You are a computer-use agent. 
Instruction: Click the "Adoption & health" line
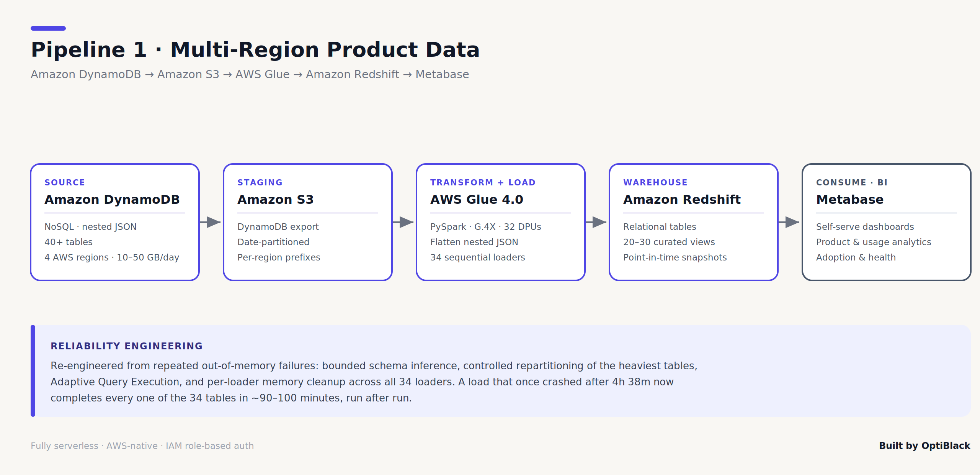[x=856, y=257]
